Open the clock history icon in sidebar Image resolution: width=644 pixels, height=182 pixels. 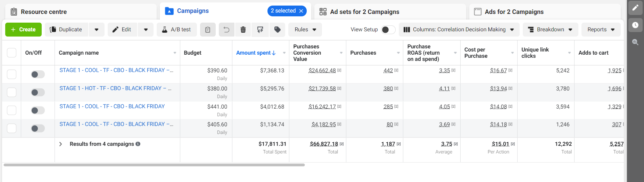635,25
